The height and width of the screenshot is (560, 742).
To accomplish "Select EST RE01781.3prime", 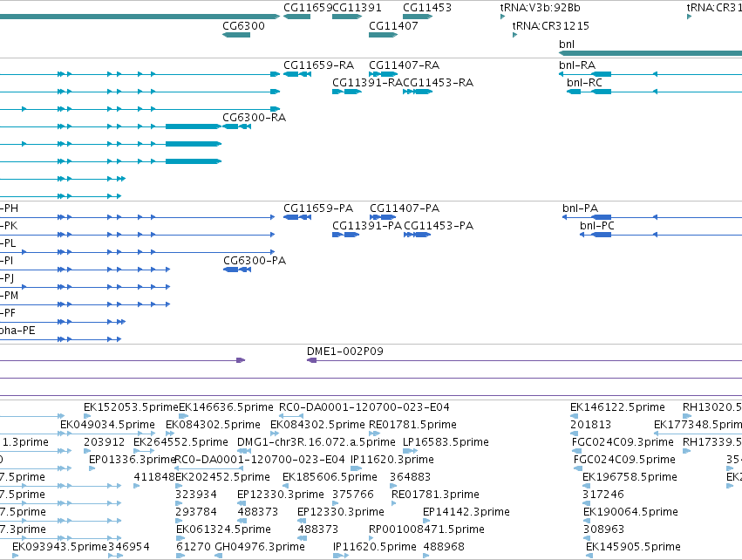I will (435, 495).
